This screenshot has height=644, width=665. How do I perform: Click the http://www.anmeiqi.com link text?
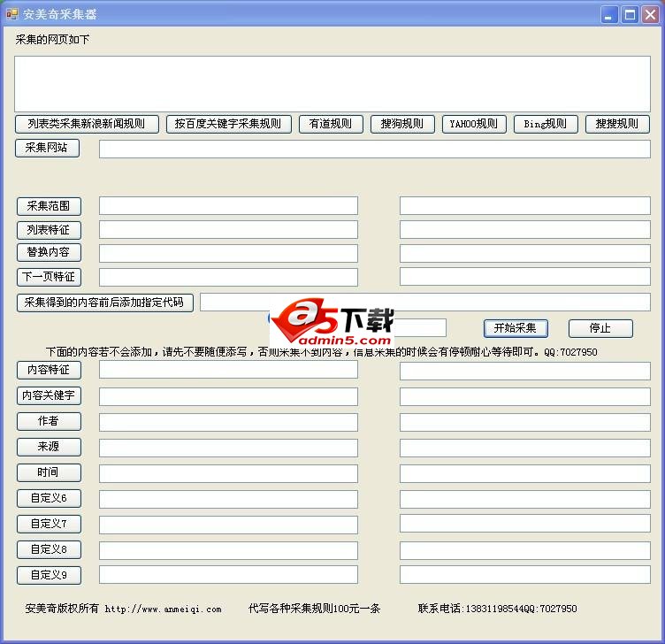tap(164, 609)
